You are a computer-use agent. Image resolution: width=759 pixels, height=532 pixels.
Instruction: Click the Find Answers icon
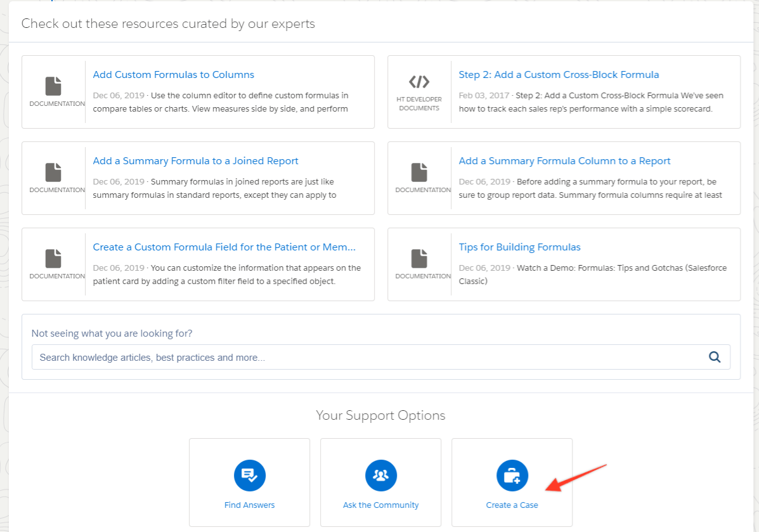click(x=249, y=475)
